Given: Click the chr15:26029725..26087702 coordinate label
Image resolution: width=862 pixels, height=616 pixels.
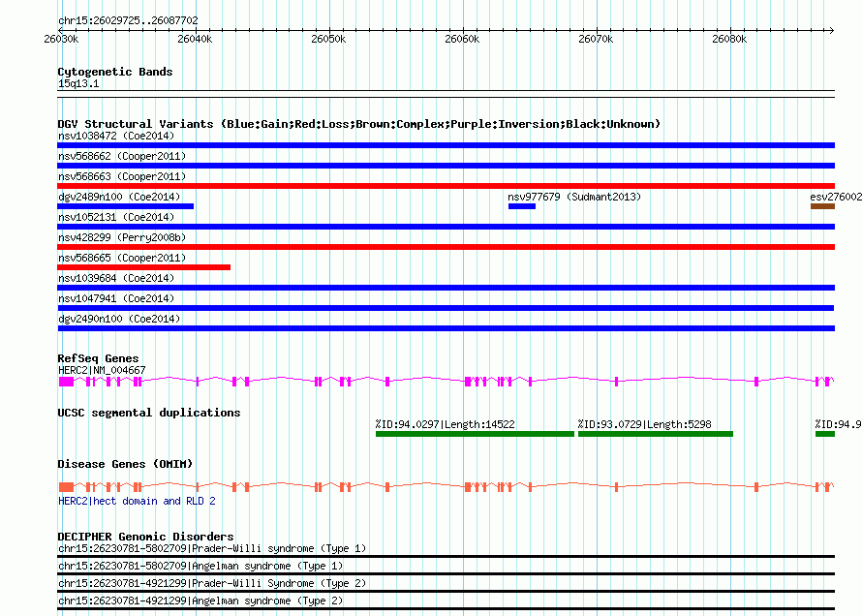Looking at the screenshot, I should pos(128,20).
